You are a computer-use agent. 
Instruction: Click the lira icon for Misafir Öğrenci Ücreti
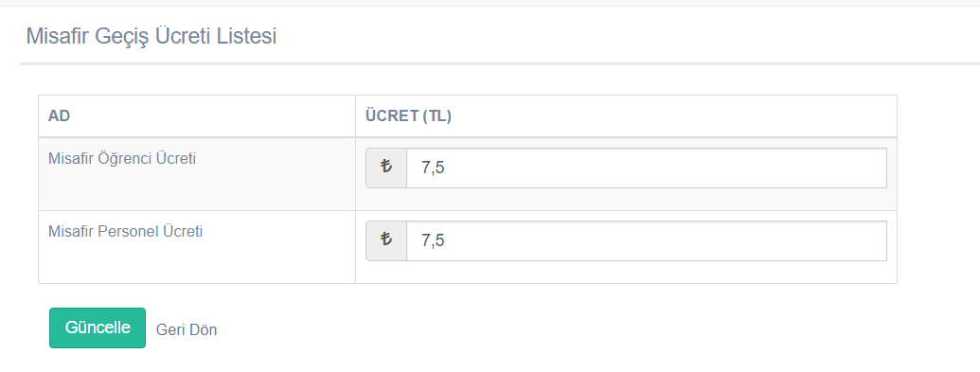tap(386, 168)
